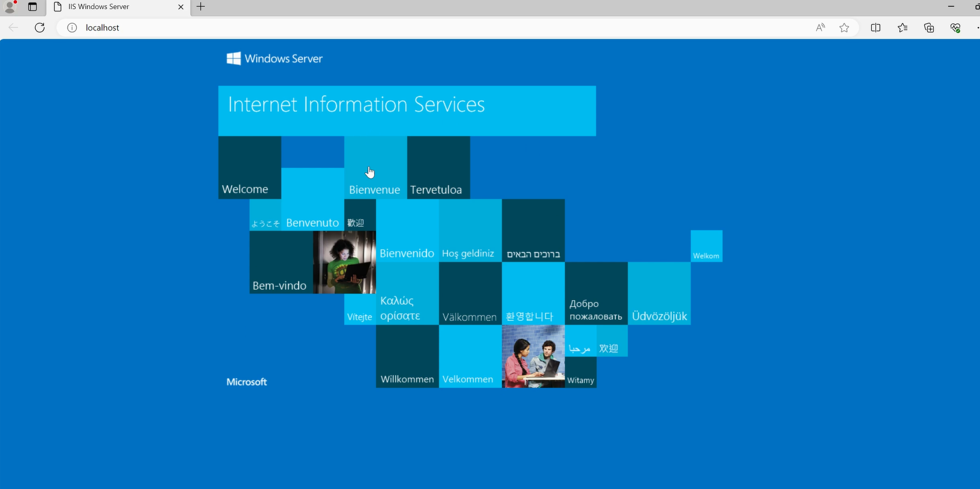Screen dimensions: 980x489
Task: Click the woman in green shirt photo
Action: 344,262
